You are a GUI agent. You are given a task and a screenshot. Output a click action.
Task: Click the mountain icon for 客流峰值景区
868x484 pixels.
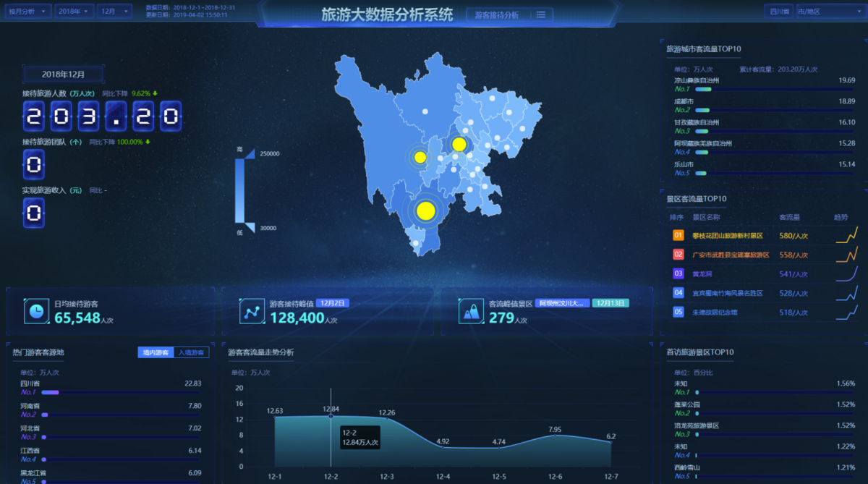tap(470, 311)
